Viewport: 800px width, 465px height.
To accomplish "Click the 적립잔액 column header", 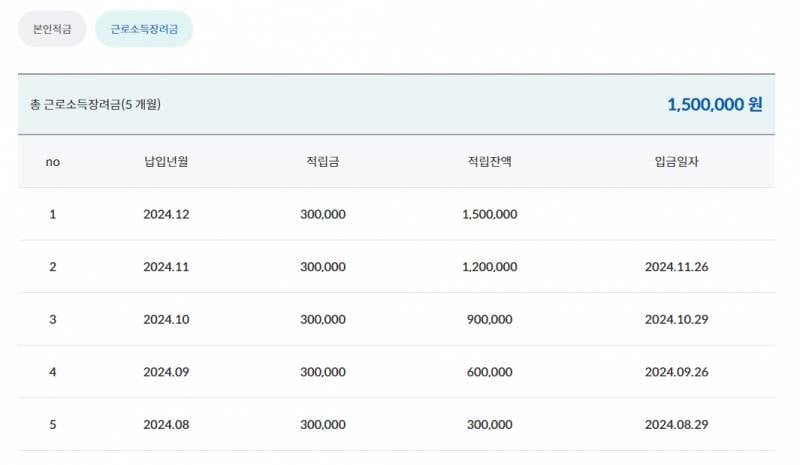I will click(x=489, y=162).
